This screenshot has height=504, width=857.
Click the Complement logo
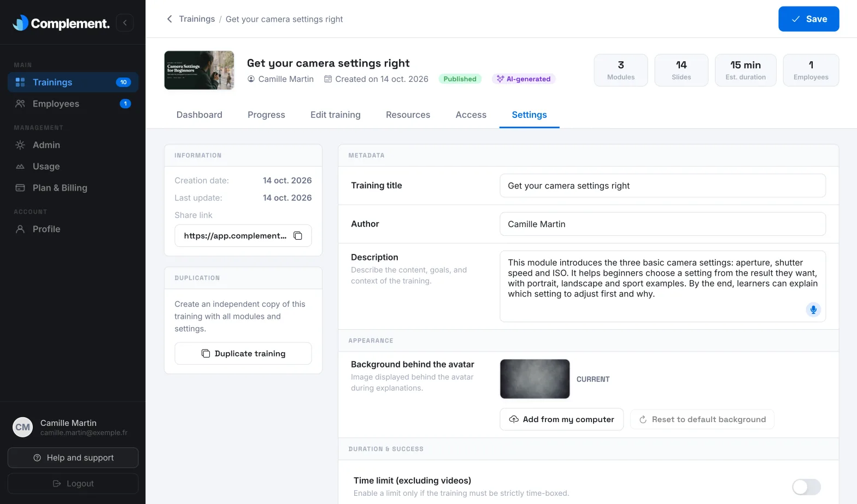pos(61,23)
